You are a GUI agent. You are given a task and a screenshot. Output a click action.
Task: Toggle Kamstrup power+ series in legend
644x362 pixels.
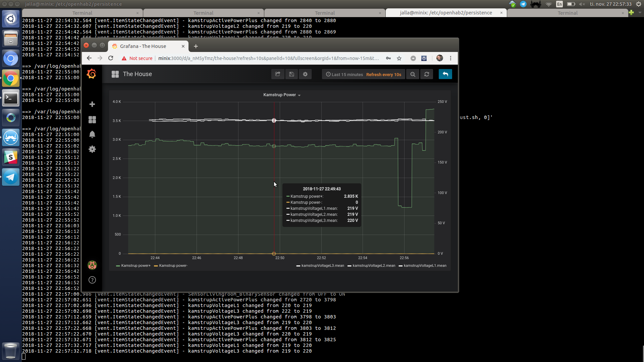(136, 266)
